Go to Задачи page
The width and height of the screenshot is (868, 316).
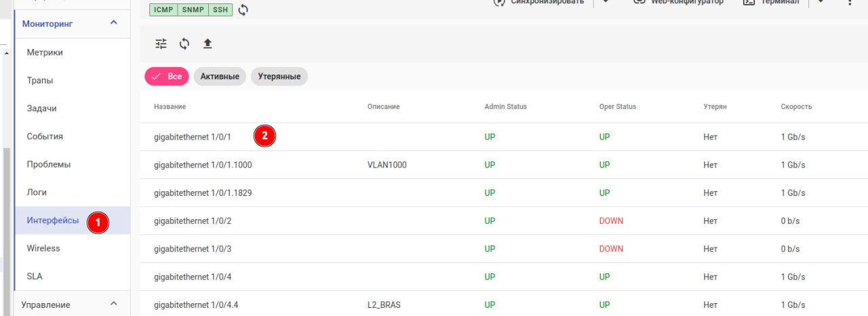pyautogui.click(x=72, y=108)
